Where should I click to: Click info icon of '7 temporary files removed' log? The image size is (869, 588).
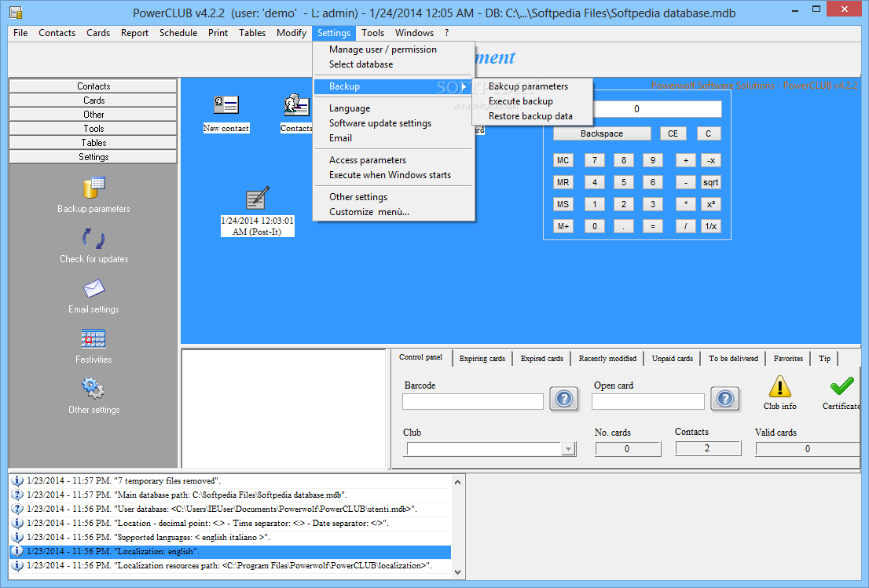pyautogui.click(x=17, y=480)
